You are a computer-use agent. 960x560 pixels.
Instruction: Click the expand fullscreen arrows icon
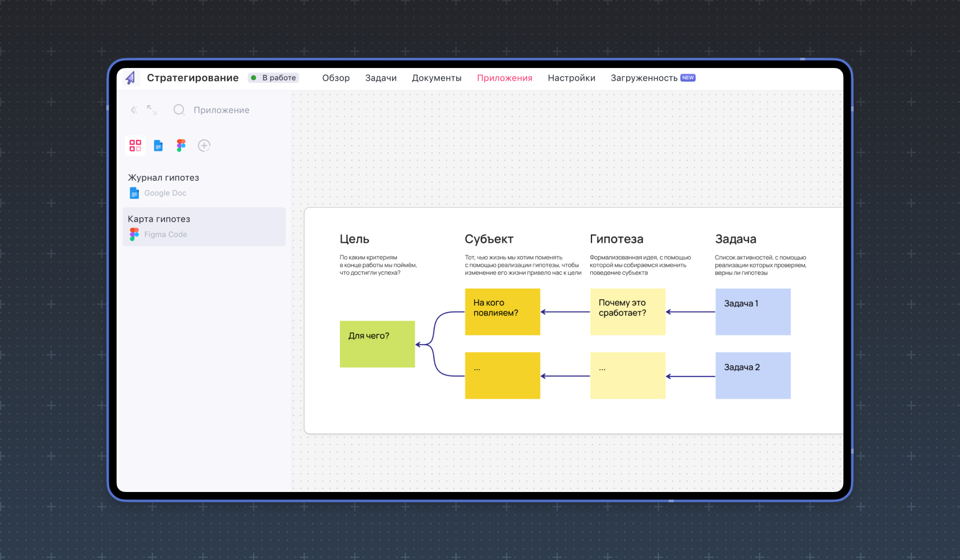(x=152, y=110)
